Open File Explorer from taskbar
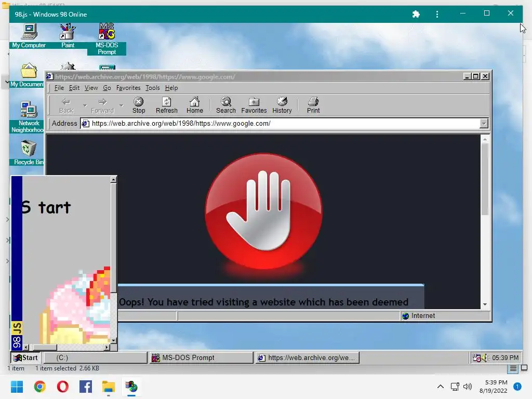 click(x=109, y=387)
